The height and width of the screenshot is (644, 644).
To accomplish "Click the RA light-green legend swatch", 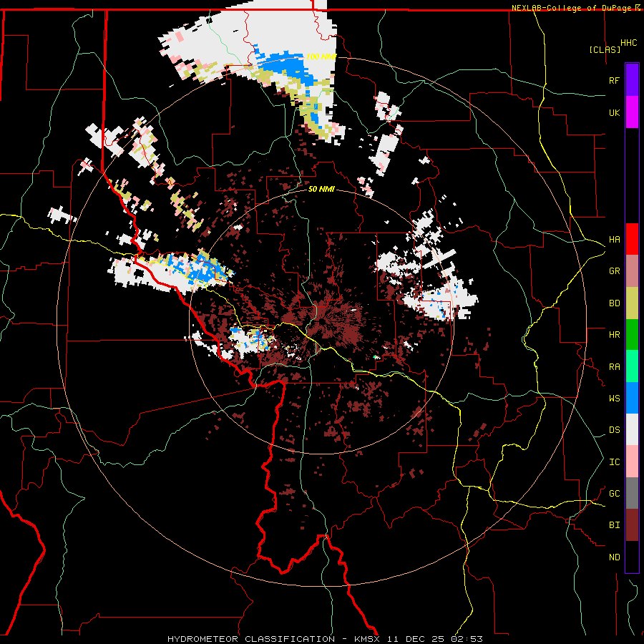I will (x=632, y=366).
